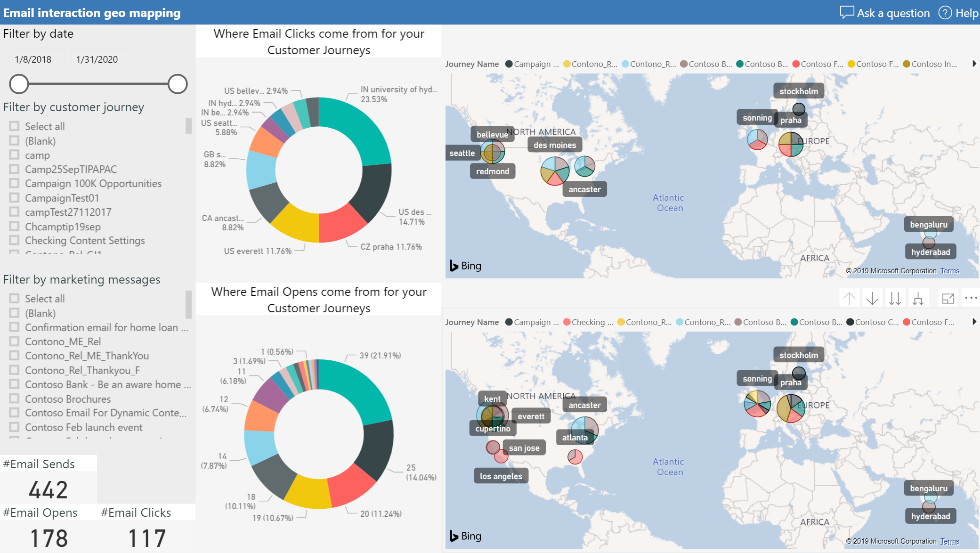The image size is (980, 553).
Task: Click the right date slider handle
Action: [x=178, y=84]
